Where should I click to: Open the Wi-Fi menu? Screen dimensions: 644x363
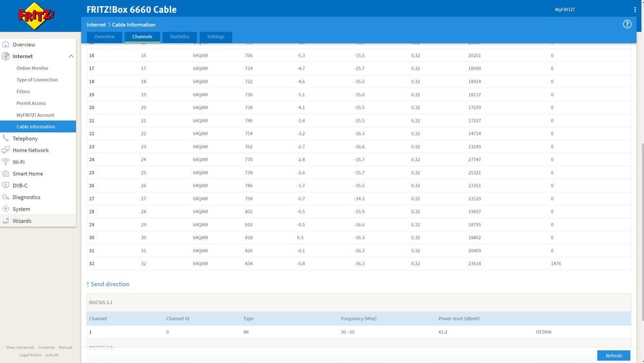(x=19, y=162)
